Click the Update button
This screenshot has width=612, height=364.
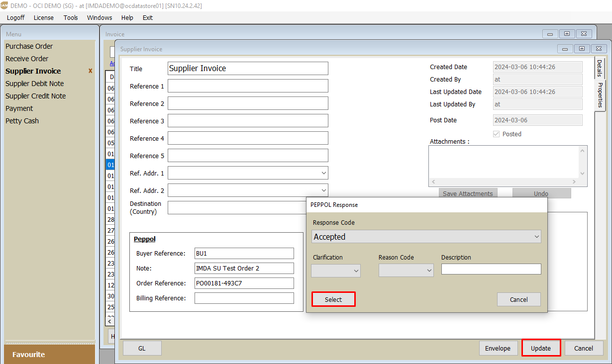[x=541, y=348]
